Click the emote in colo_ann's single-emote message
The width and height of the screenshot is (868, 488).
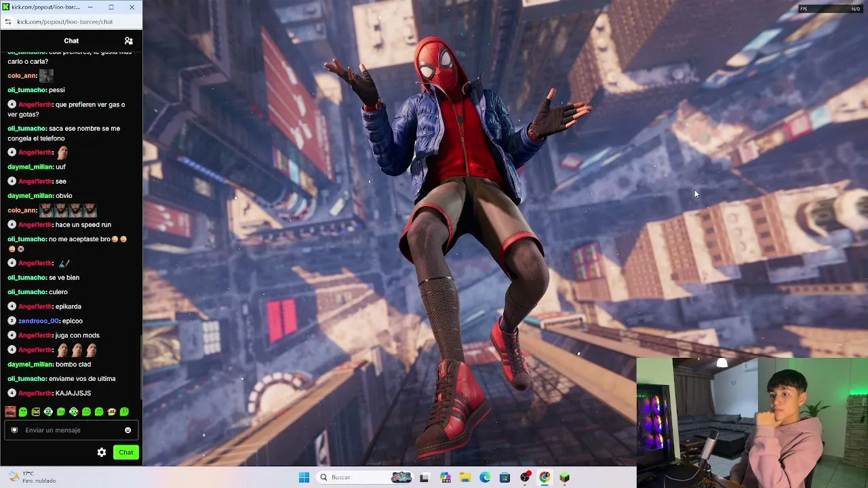click(46, 75)
